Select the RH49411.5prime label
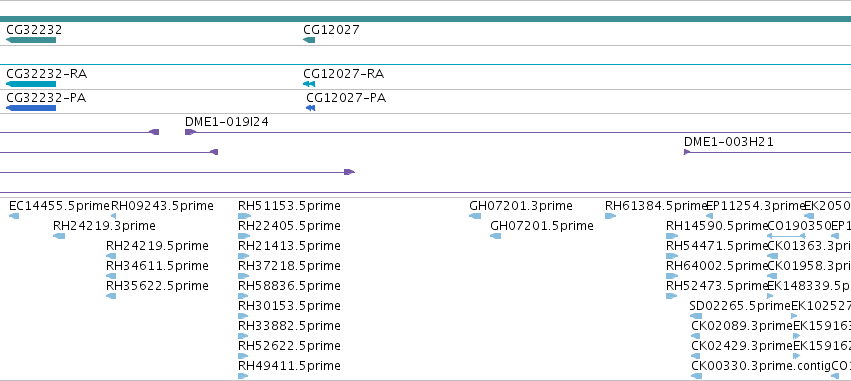 click(289, 365)
